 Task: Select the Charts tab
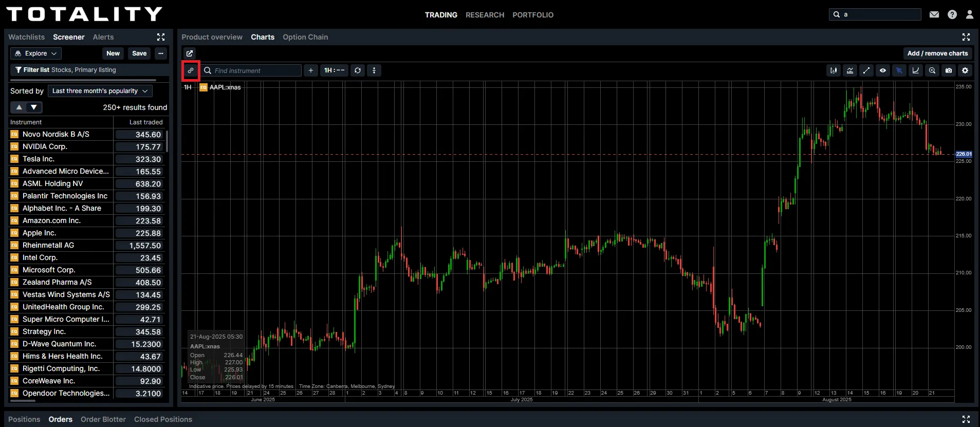point(263,37)
